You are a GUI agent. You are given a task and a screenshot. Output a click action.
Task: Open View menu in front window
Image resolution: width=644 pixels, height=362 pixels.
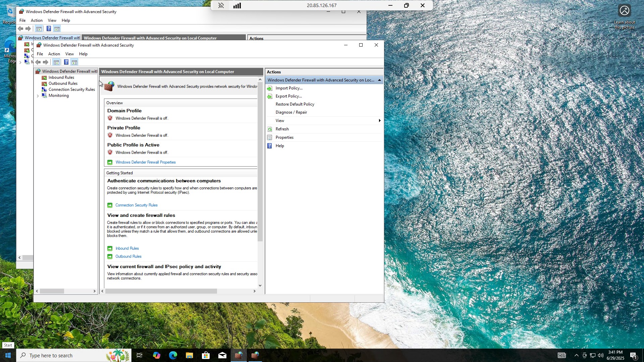tap(69, 54)
